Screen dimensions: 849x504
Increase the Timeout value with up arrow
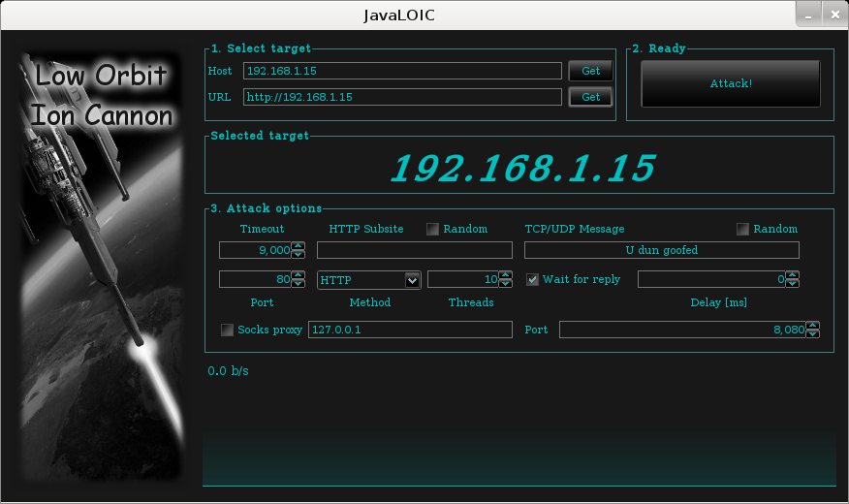(299, 246)
